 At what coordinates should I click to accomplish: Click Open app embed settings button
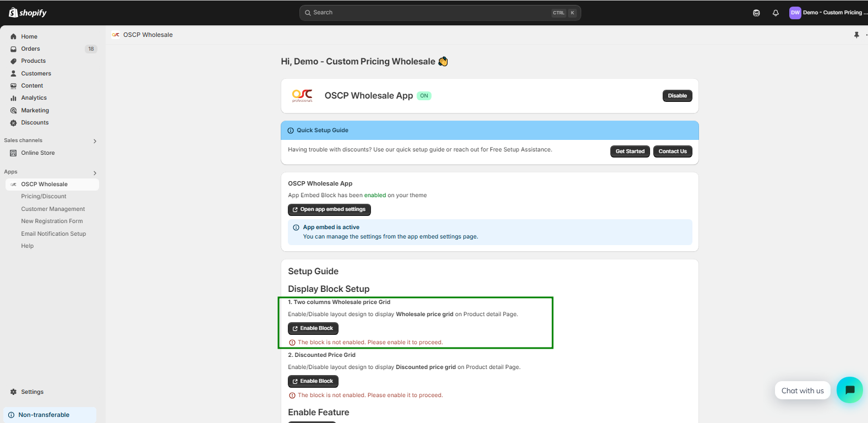point(329,210)
